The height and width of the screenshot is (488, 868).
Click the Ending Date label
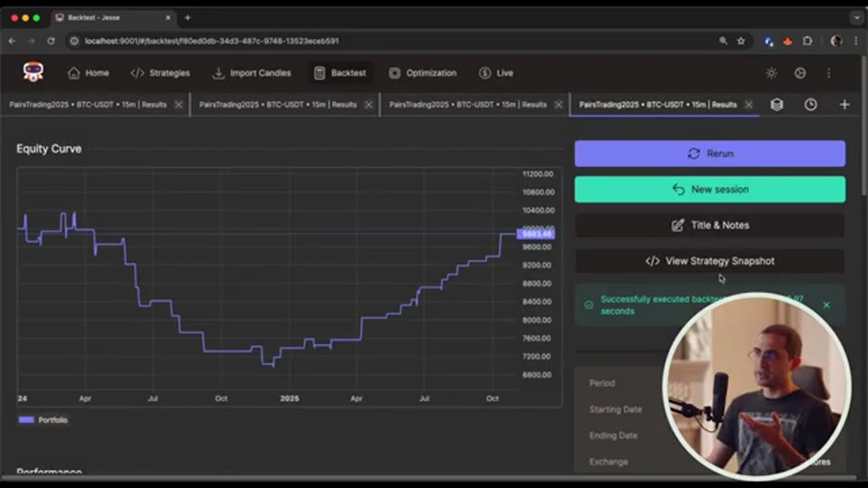613,436
